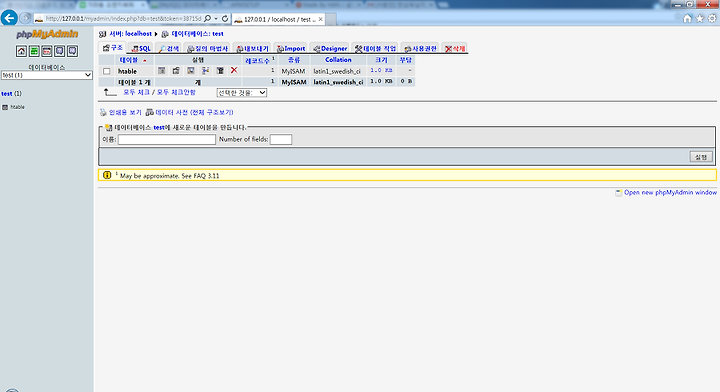
Task: Click the insert icon for htable
Action: 206,71
